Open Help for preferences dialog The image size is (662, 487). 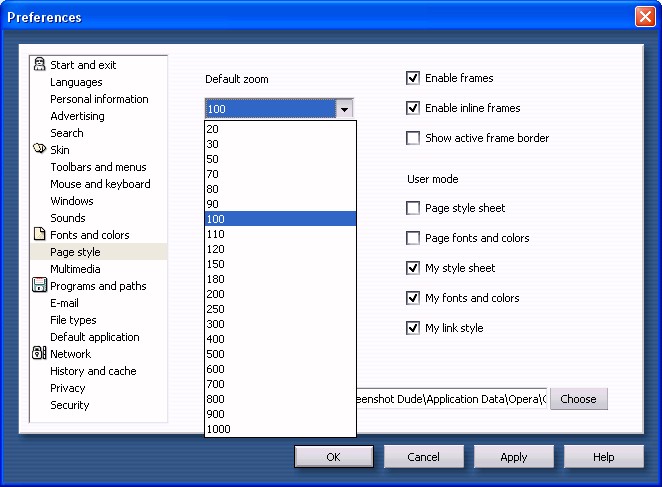(x=603, y=457)
